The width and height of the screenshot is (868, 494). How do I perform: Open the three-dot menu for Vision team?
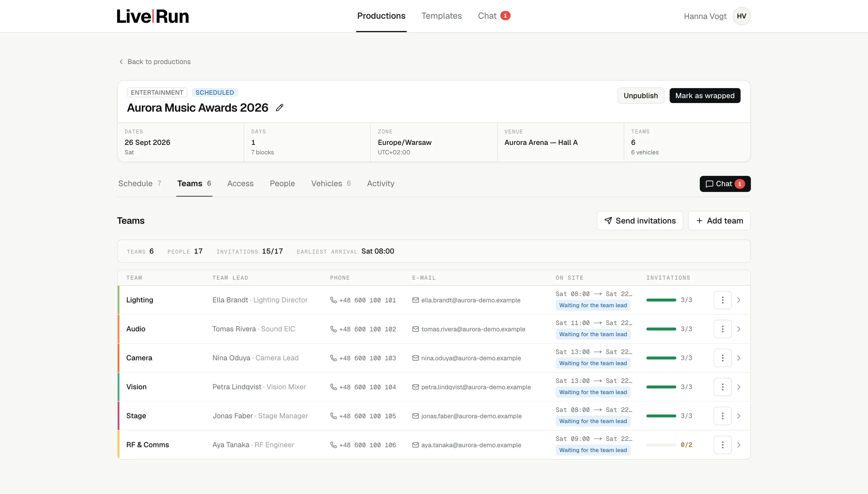pyautogui.click(x=723, y=387)
